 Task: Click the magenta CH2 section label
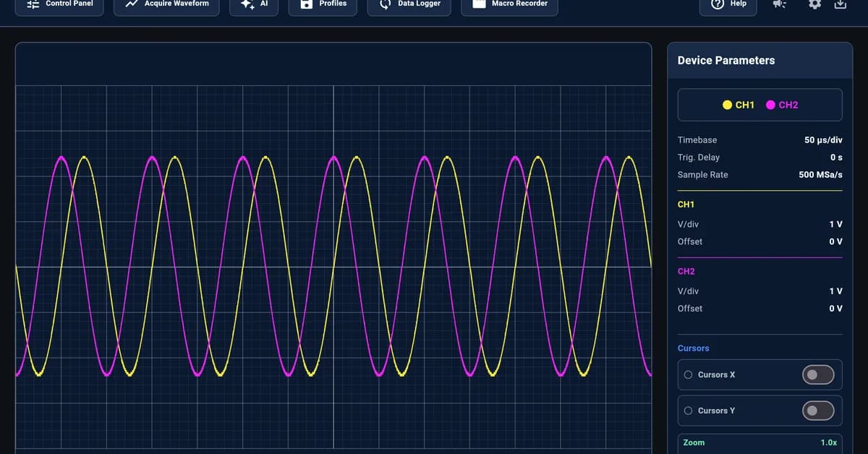[x=686, y=272]
